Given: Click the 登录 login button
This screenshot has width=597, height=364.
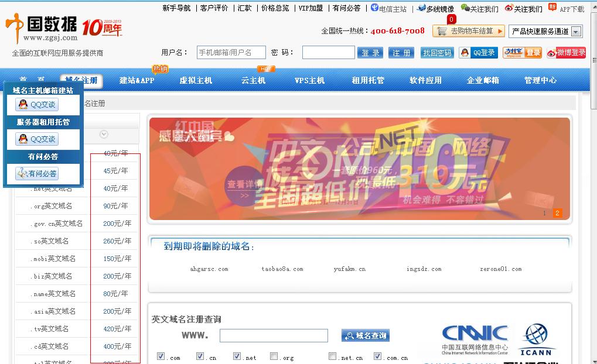Looking at the screenshot, I should [x=370, y=53].
